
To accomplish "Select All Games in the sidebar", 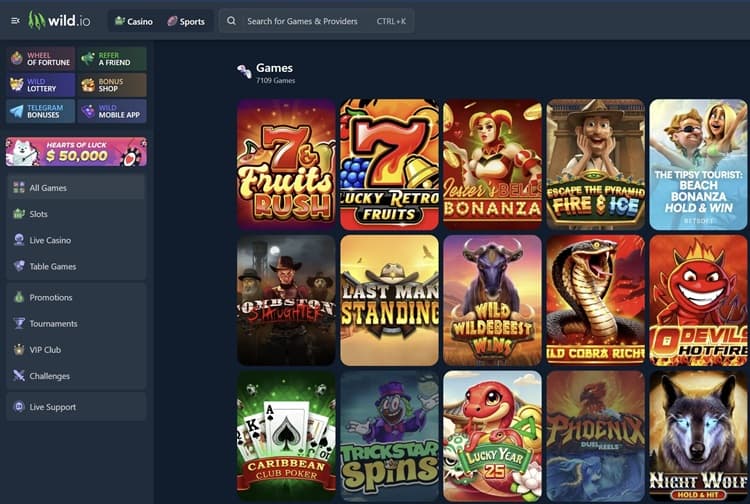I will click(x=76, y=187).
